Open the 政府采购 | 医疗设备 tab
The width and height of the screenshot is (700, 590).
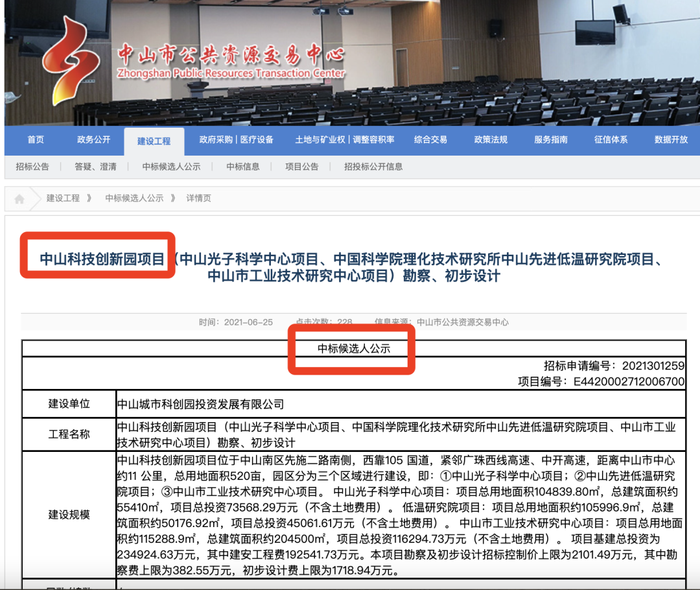[x=236, y=140]
